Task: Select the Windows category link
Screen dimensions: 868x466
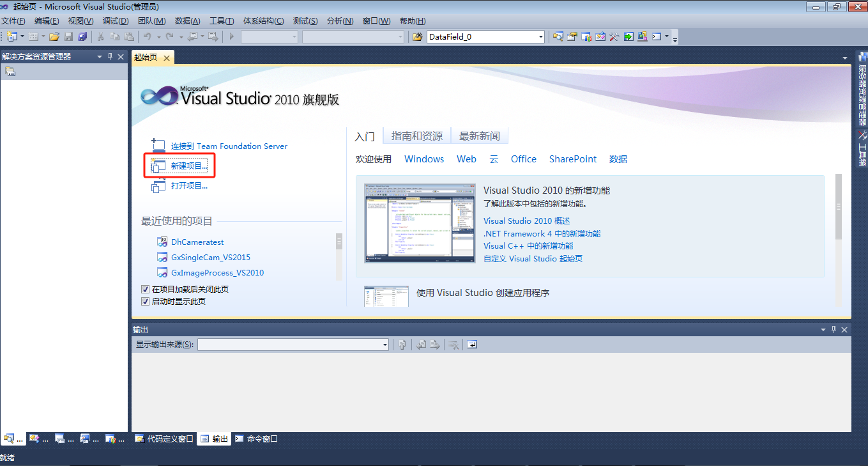Action: click(x=424, y=159)
